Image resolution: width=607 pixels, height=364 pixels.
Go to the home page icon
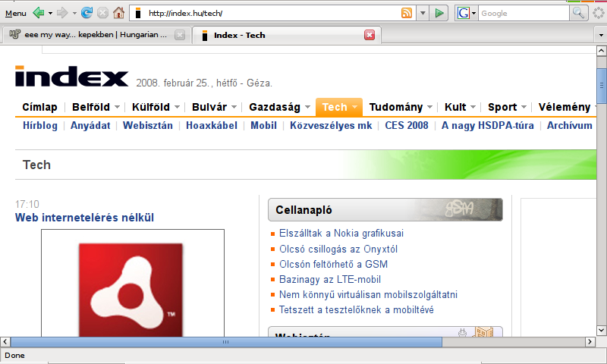118,13
